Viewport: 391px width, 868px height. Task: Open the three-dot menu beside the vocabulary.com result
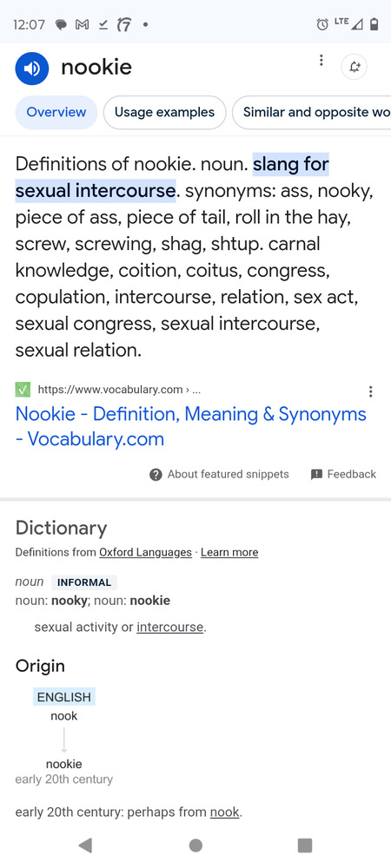pyautogui.click(x=370, y=391)
